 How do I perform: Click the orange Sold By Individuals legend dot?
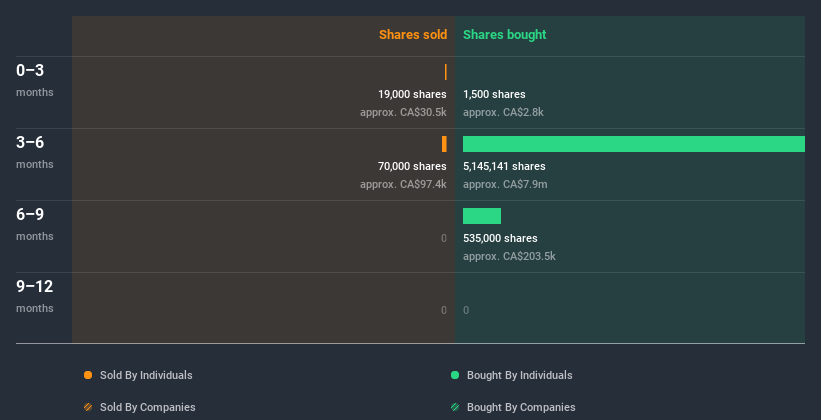(x=88, y=375)
